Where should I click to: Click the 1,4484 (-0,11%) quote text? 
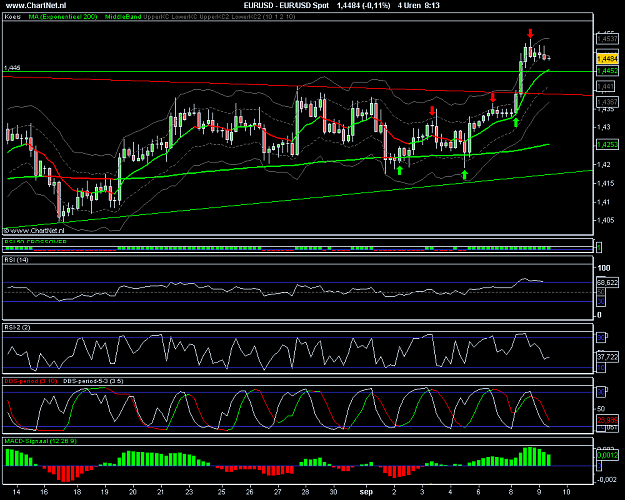(x=364, y=5)
